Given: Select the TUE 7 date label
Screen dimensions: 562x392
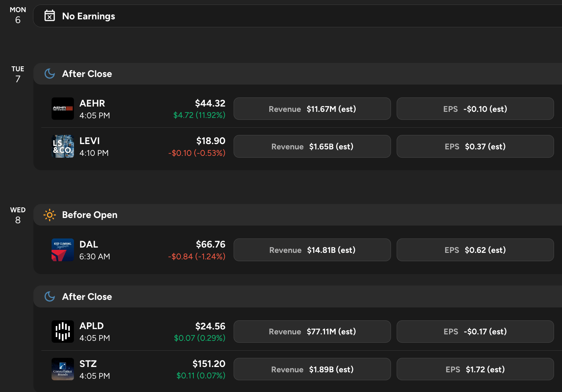Looking at the screenshot, I should (18, 74).
